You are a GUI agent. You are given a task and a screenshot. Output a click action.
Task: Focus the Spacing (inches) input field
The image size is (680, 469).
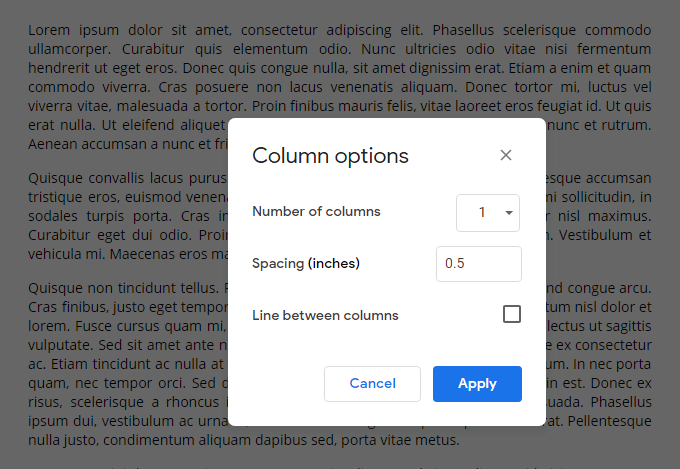pyautogui.click(x=478, y=264)
